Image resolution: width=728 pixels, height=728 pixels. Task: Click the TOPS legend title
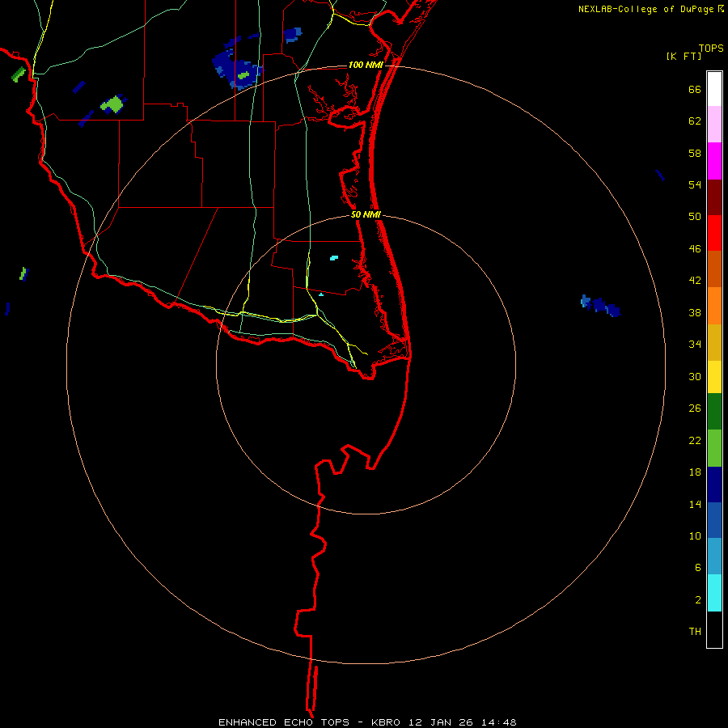(711, 49)
